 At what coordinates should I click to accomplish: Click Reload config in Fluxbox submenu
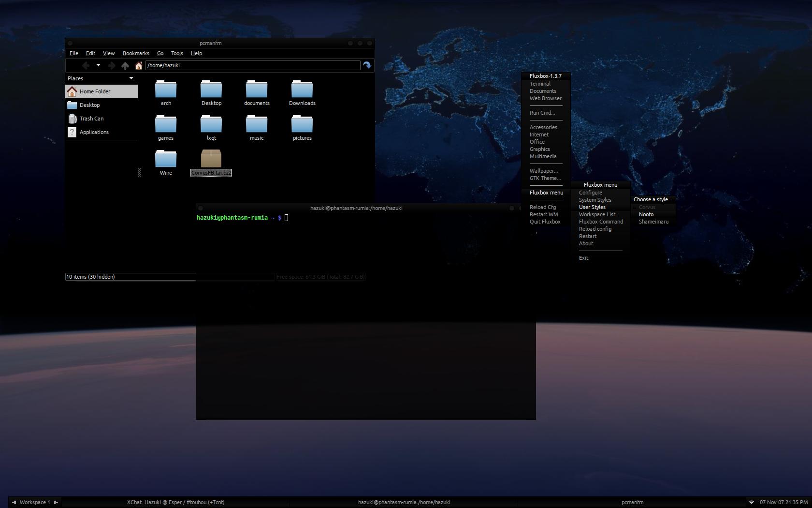pyautogui.click(x=601, y=229)
